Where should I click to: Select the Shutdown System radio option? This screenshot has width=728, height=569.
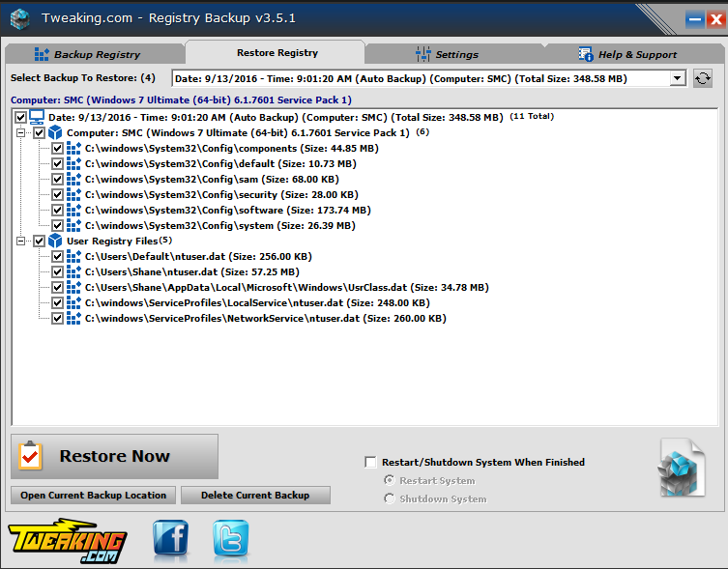tap(390, 498)
